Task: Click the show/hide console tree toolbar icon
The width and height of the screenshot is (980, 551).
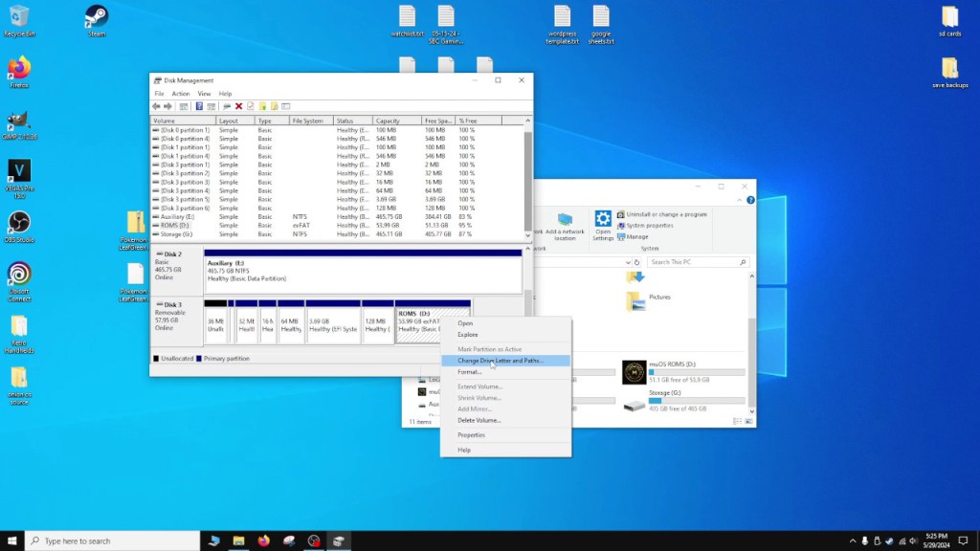Action: [183, 106]
